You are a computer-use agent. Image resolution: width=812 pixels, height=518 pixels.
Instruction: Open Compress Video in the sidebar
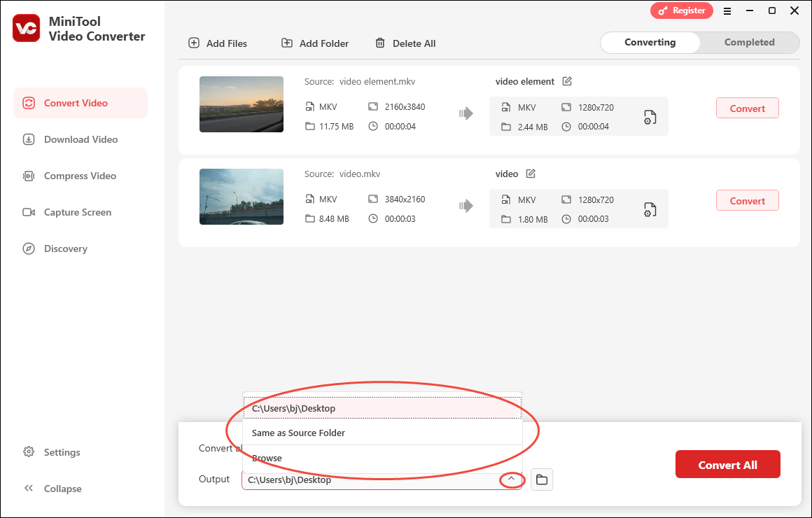pos(69,176)
